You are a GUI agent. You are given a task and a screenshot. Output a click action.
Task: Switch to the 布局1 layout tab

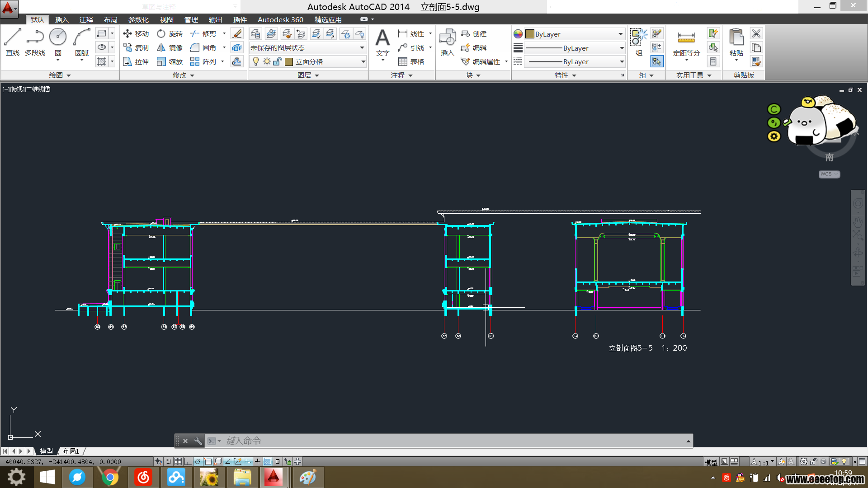click(x=71, y=451)
